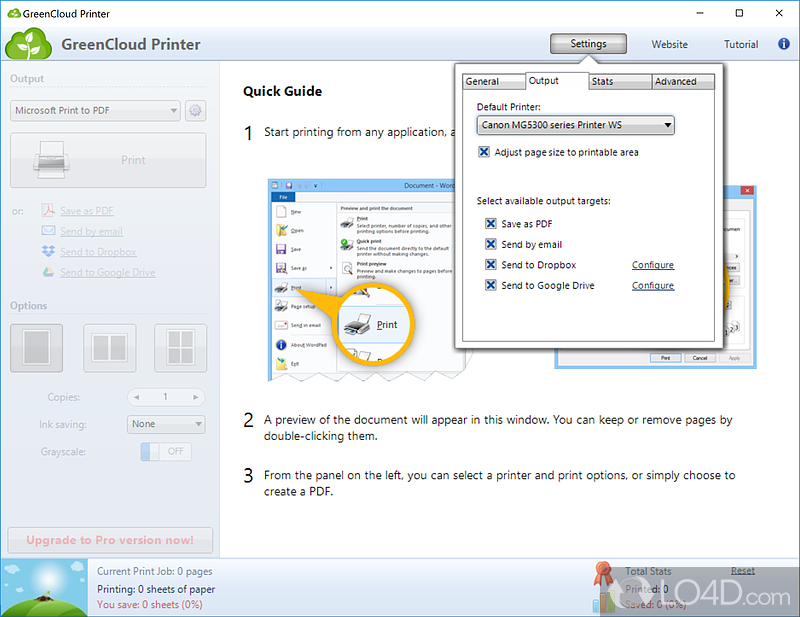Click Send to Dropbox link in left panel
Screen dimensions: 800x617
pyautogui.click(x=98, y=252)
